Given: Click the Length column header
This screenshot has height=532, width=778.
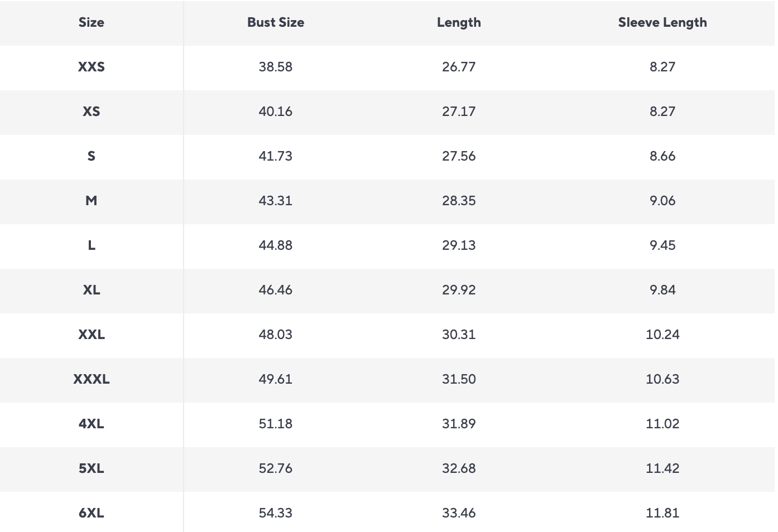Looking at the screenshot, I should 459,22.
